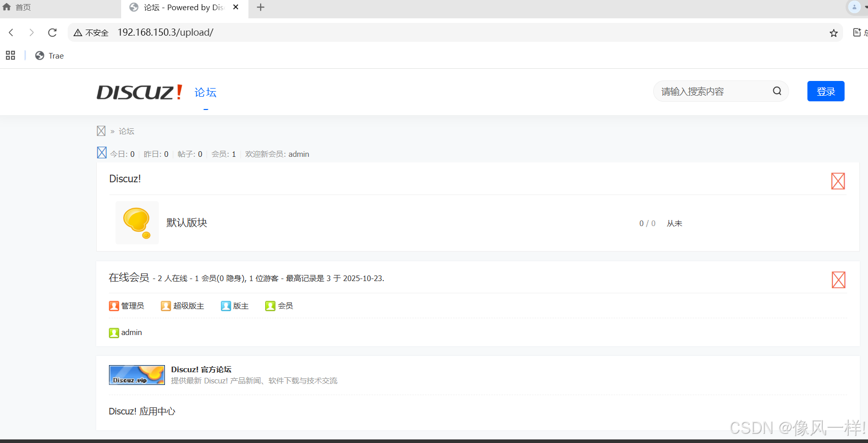Click the 0 / 0 post count
Image resolution: width=868 pixels, height=443 pixels.
click(648, 224)
